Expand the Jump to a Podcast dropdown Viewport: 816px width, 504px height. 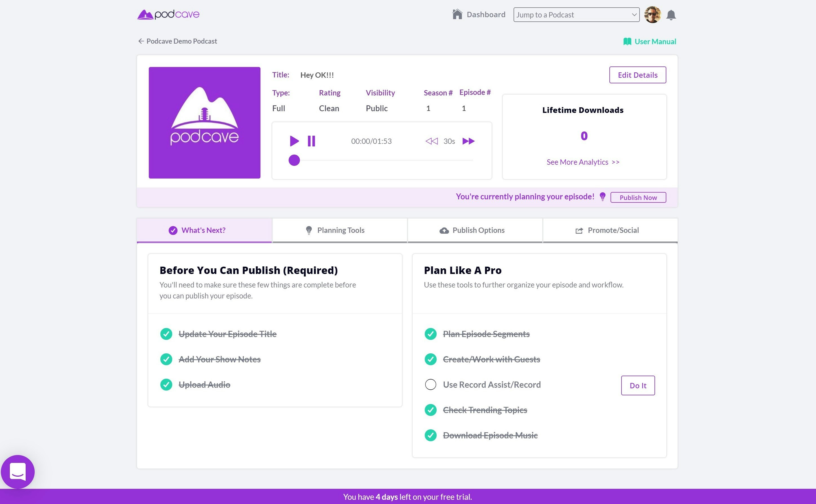576,15
